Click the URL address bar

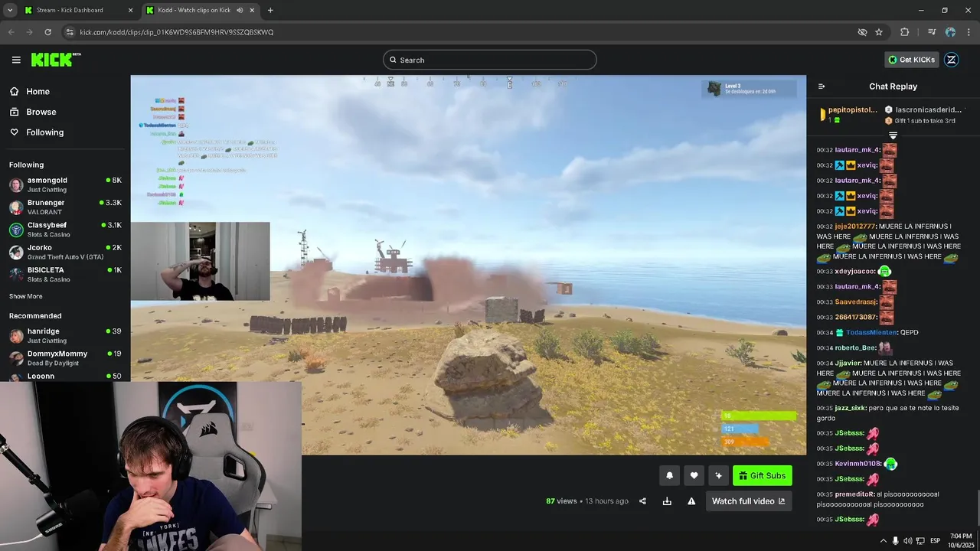pyautogui.click(x=459, y=32)
